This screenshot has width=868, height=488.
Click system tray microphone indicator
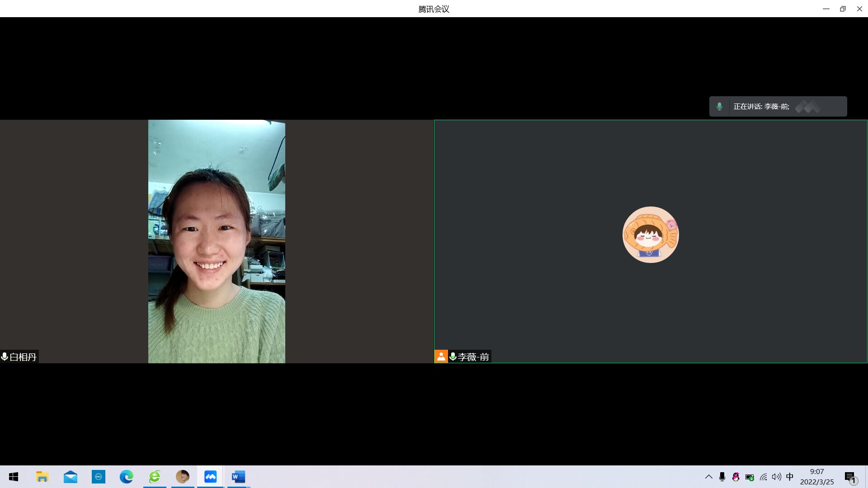click(x=722, y=477)
